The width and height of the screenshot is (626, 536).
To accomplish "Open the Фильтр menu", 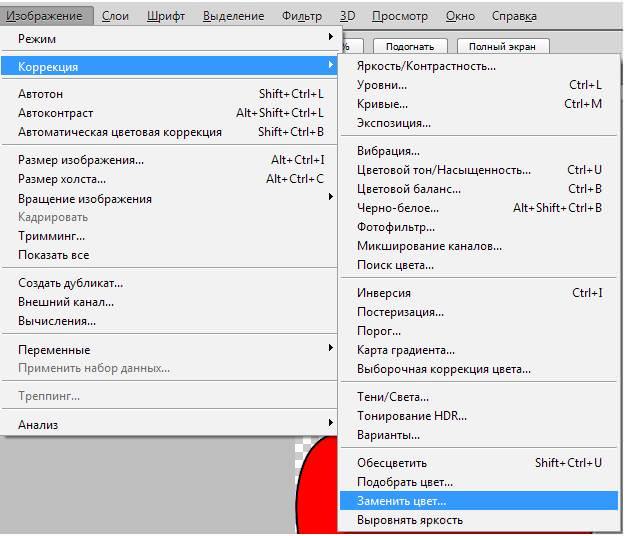I will coord(302,16).
